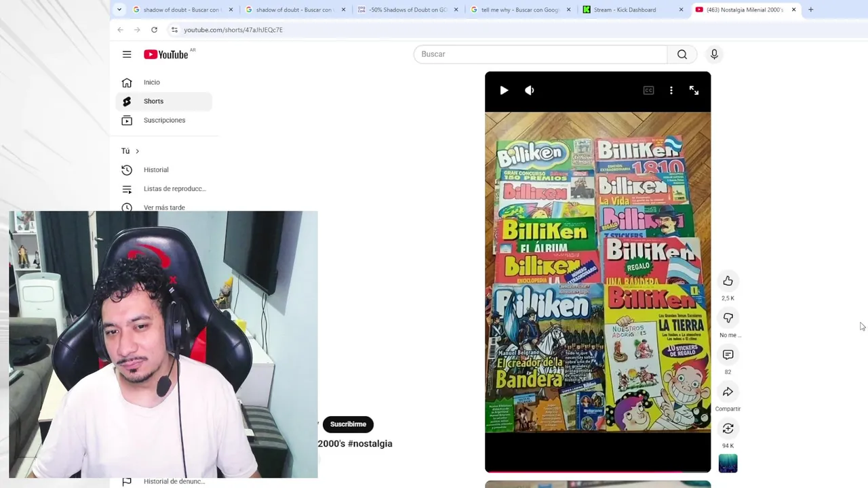This screenshot has width=868, height=488.
Task: Click the Buscar search field
Action: (x=540, y=54)
